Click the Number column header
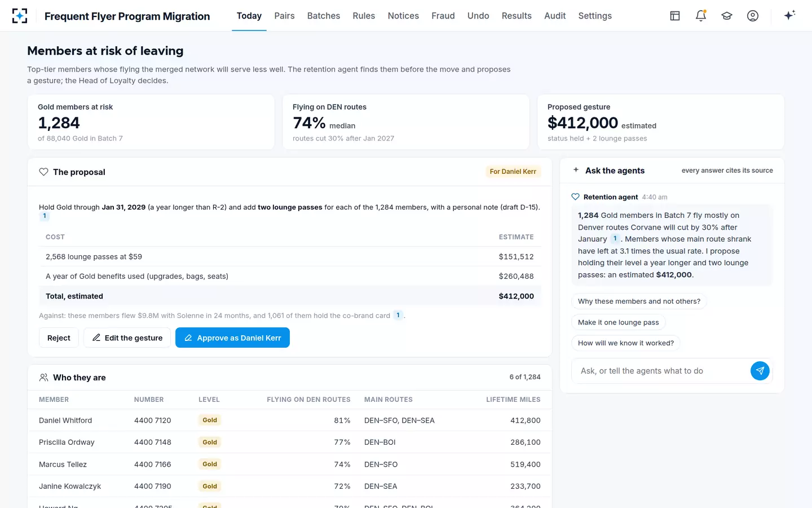The image size is (812, 508). click(149, 400)
